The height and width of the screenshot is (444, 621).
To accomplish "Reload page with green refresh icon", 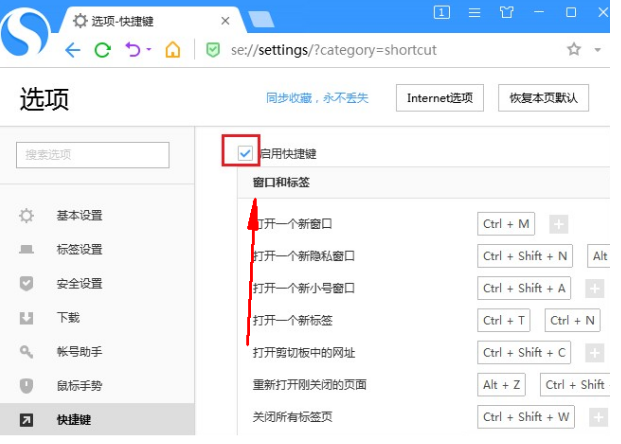I will tap(103, 50).
